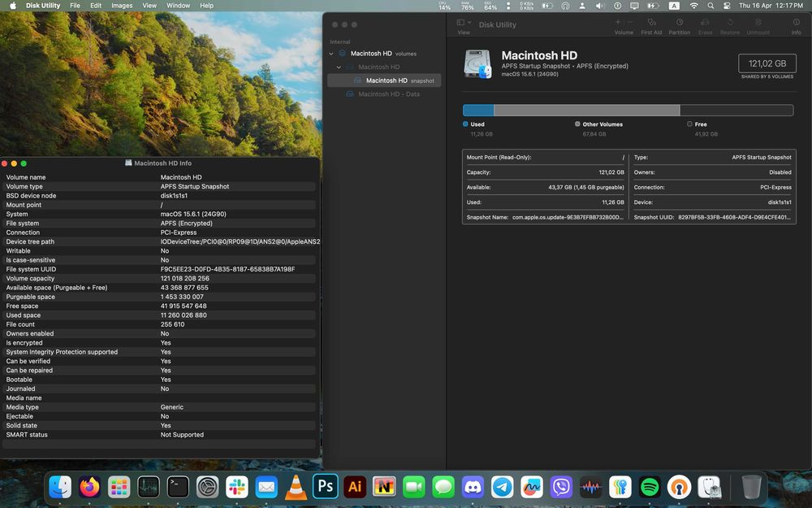Viewport: 812px width, 508px height.
Task: Open the Apple menu
Action: (13, 5)
